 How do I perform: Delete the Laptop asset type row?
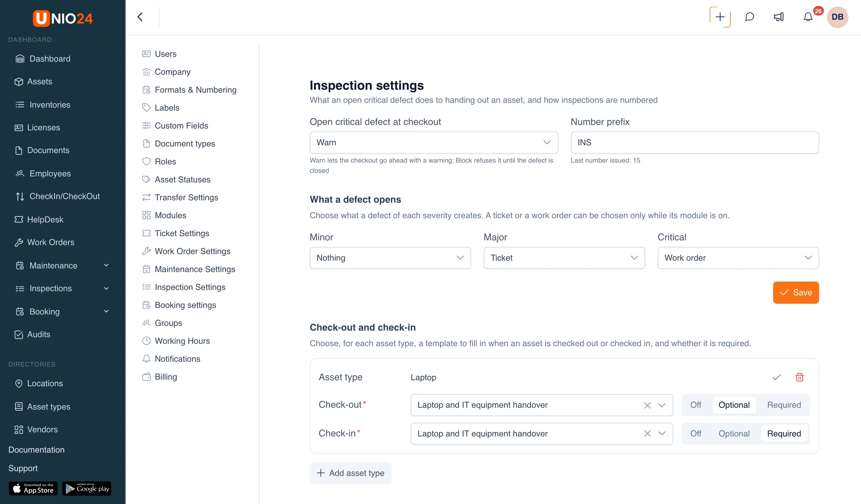(x=799, y=377)
